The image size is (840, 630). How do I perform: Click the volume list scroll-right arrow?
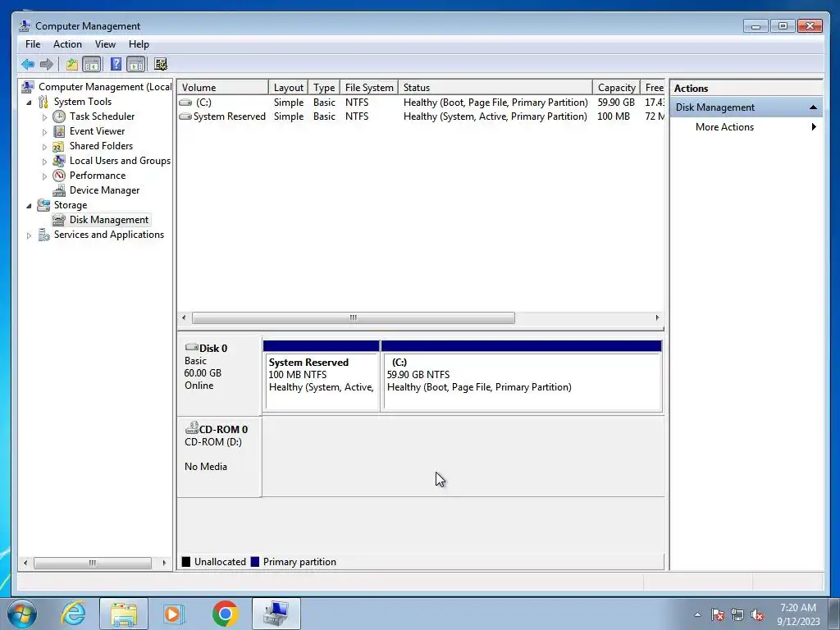pos(657,317)
